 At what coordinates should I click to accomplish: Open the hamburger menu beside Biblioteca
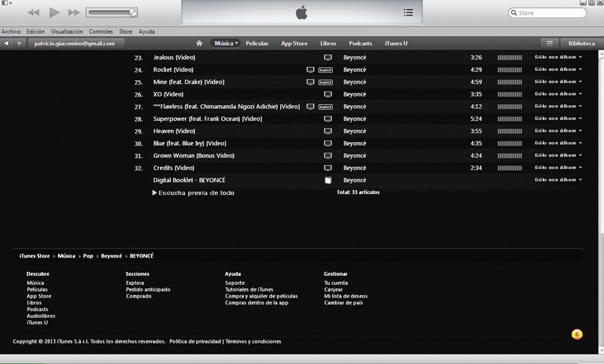[550, 44]
